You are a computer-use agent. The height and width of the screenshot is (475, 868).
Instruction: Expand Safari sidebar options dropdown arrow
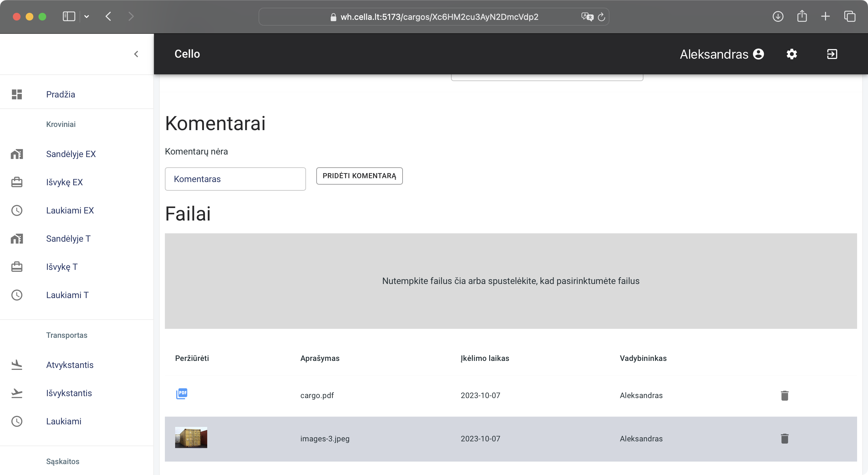coord(87,16)
